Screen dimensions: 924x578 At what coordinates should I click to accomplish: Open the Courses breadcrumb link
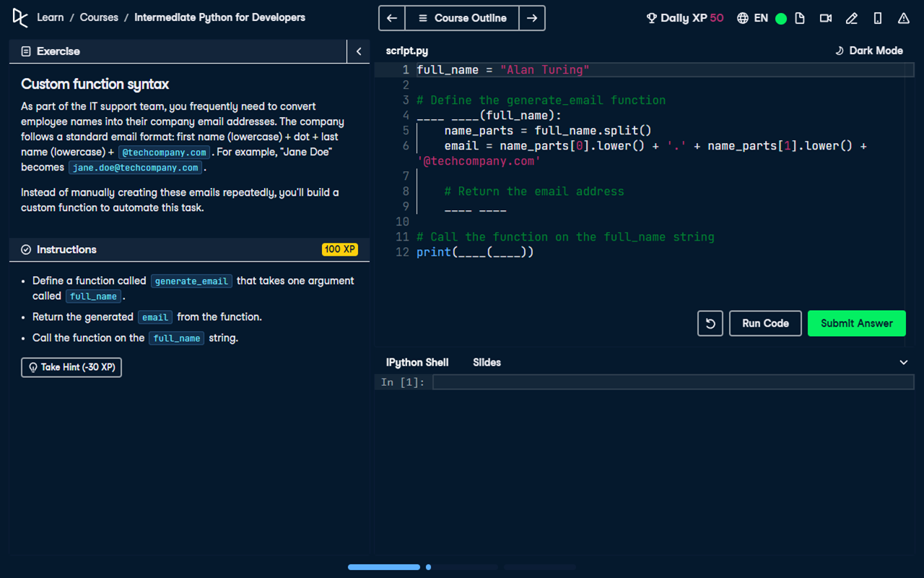click(x=99, y=17)
